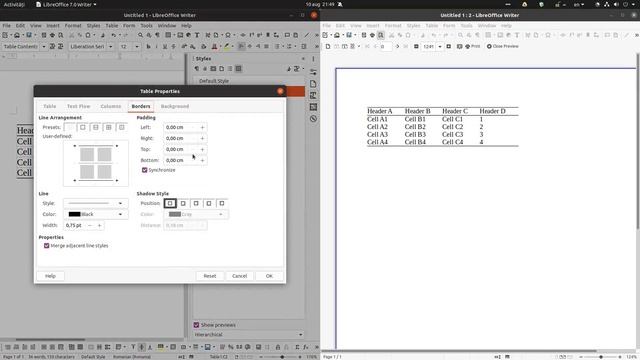Open LibreOffice 7.0 Writer app menu in top bar
Image resolution: width=640 pixels, height=360 pixels.
pos(66,4)
